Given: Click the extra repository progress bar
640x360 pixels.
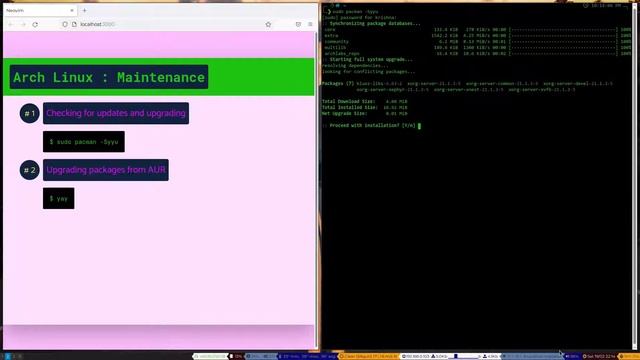Looking at the screenshot, I should (564, 36).
